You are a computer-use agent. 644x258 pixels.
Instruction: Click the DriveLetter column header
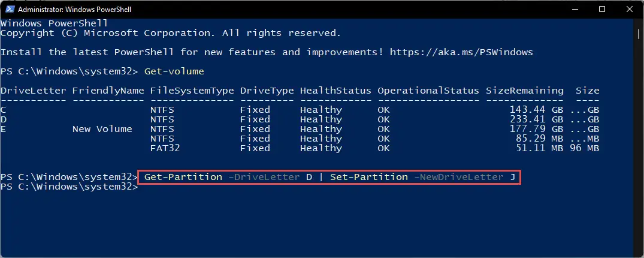pyautogui.click(x=33, y=91)
